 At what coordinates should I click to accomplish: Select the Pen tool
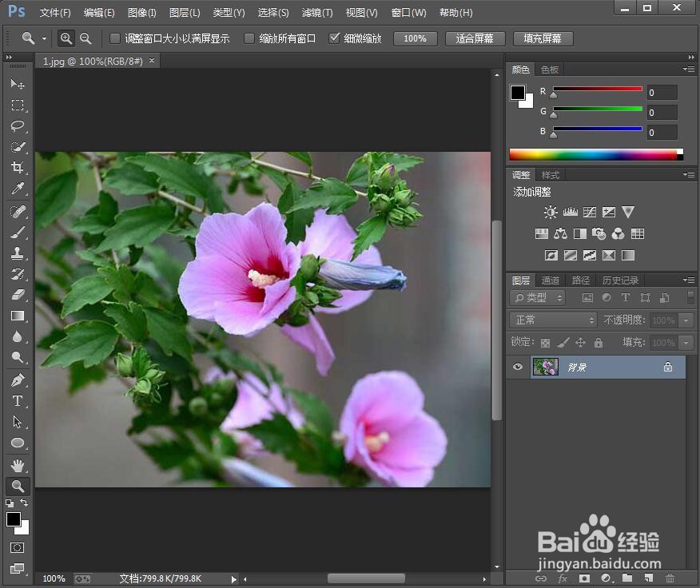click(x=18, y=380)
